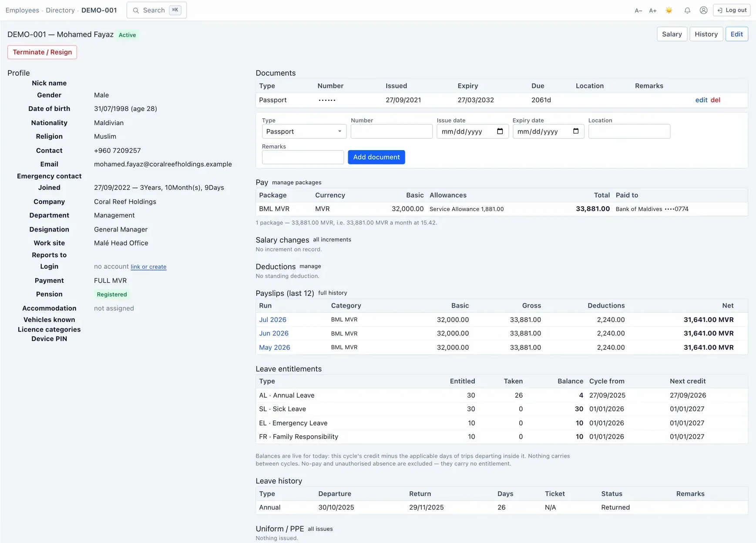Open the manage packages link
756x543 pixels.
pyautogui.click(x=296, y=182)
